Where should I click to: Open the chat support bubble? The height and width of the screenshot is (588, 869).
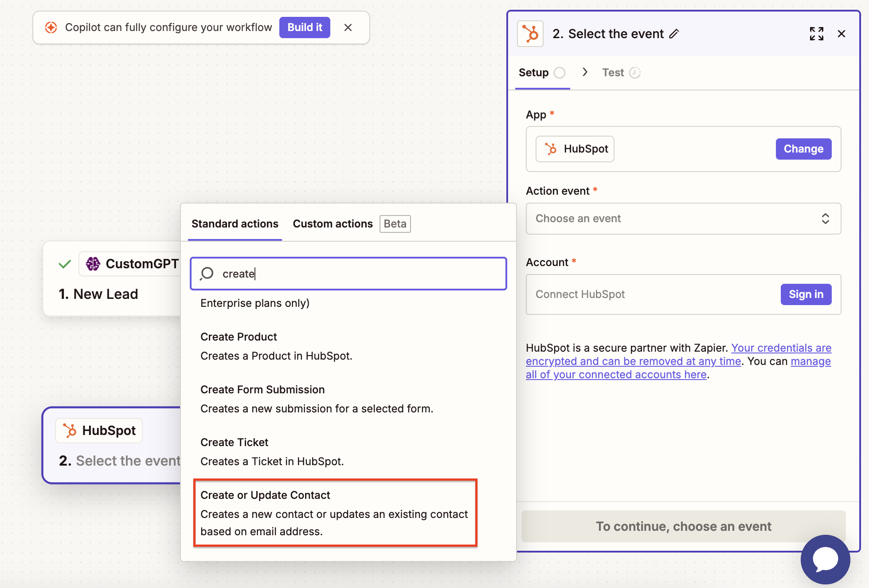coord(825,559)
